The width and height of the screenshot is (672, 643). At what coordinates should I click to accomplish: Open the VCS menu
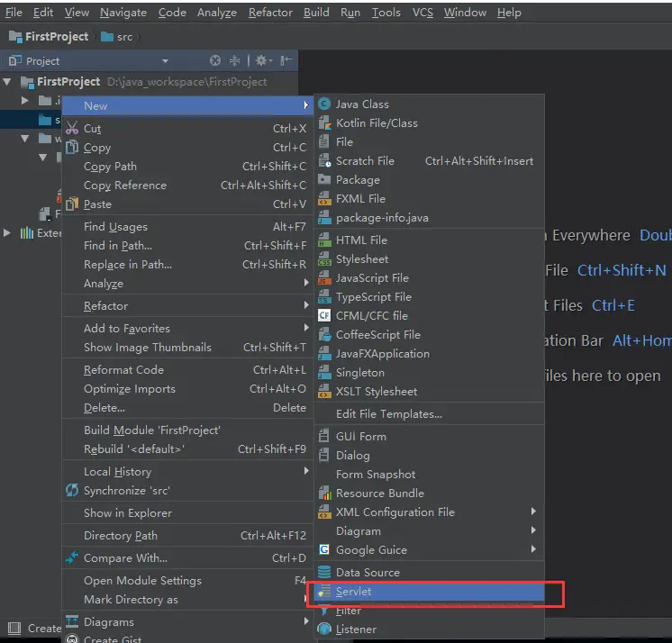coord(422,13)
